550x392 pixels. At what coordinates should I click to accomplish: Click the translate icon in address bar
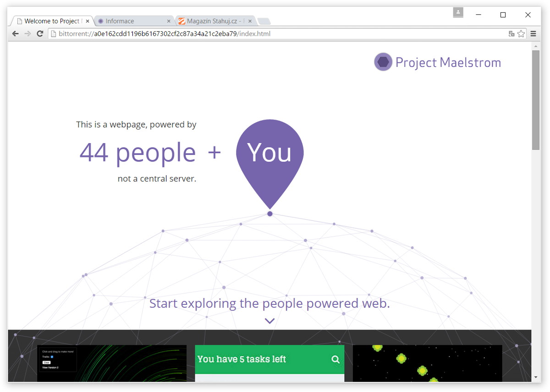click(511, 33)
